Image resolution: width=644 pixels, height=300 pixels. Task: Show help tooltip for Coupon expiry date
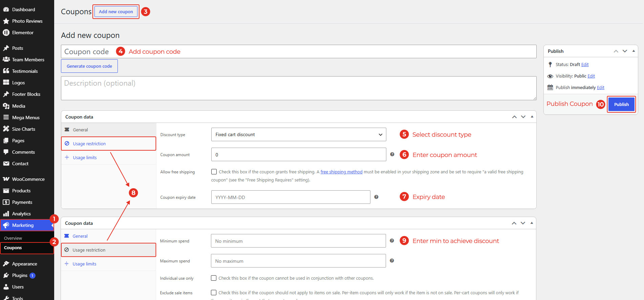point(376,197)
